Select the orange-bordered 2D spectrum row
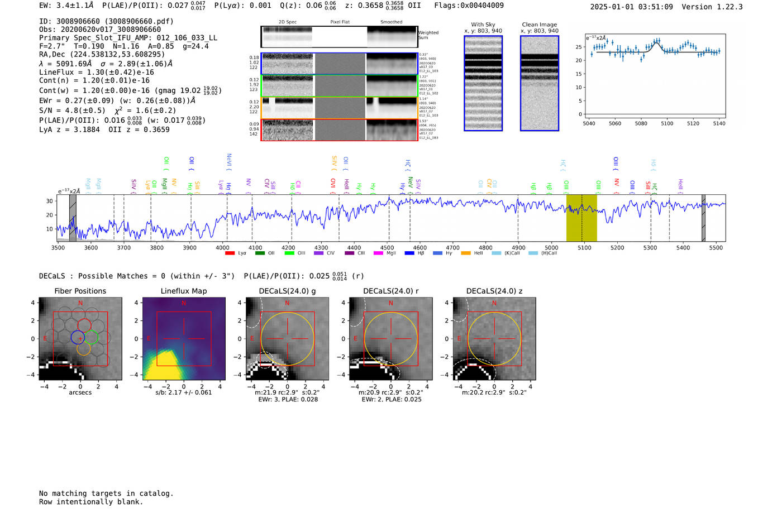Image resolution: width=782 pixels, height=532 pixels. click(339, 108)
